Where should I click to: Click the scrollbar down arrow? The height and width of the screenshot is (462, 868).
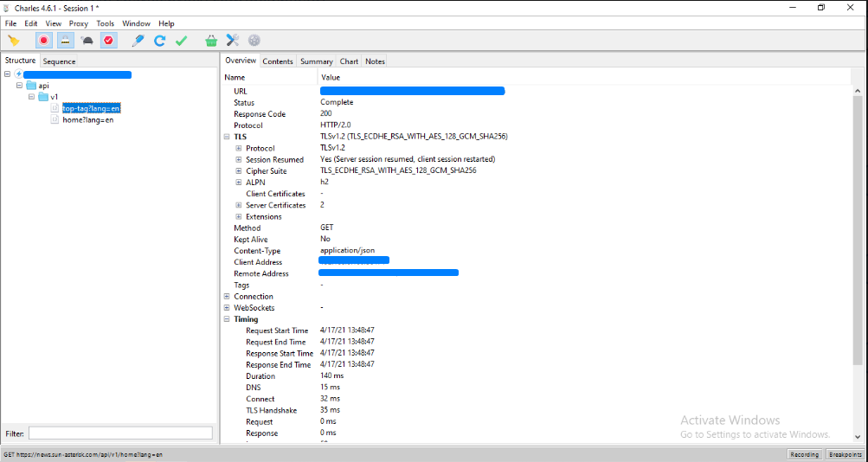858,437
